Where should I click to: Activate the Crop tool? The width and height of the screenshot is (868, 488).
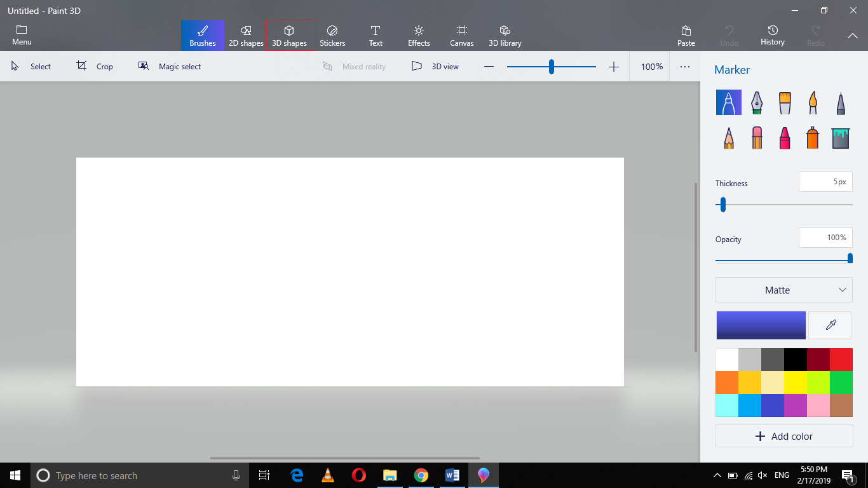click(x=94, y=66)
